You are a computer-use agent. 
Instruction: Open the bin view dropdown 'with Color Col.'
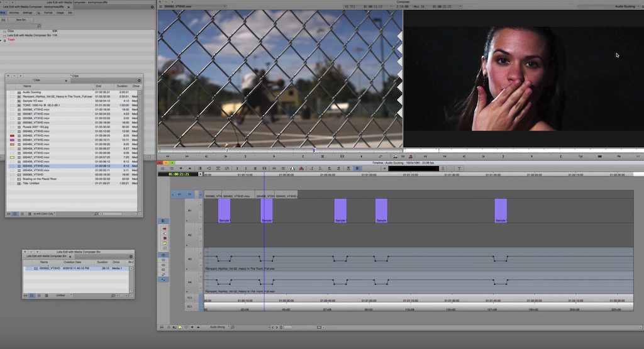[x=44, y=214]
